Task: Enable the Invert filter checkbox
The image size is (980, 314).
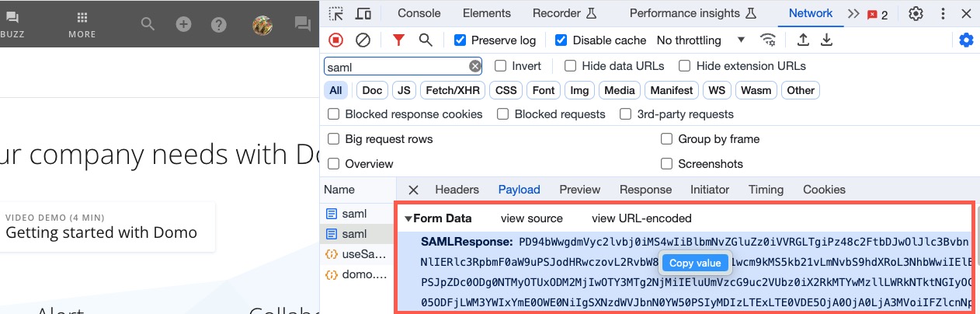Action: point(501,66)
